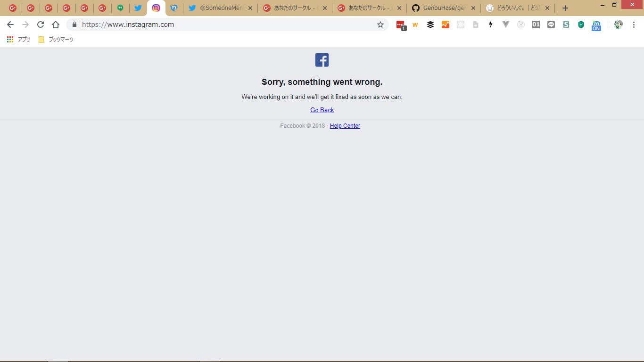
Task: Open the どろういんぐ tab
Action: click(x=519, y=8)
